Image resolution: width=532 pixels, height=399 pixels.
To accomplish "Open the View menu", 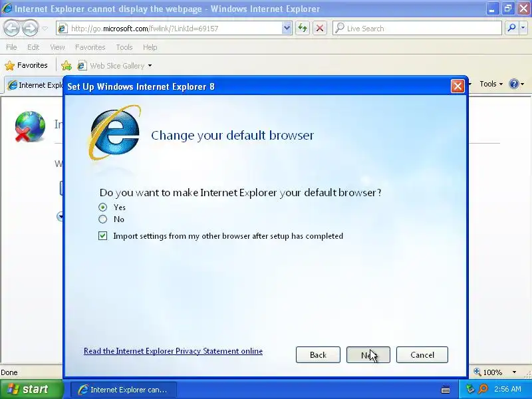I will [x=57, y=47].
